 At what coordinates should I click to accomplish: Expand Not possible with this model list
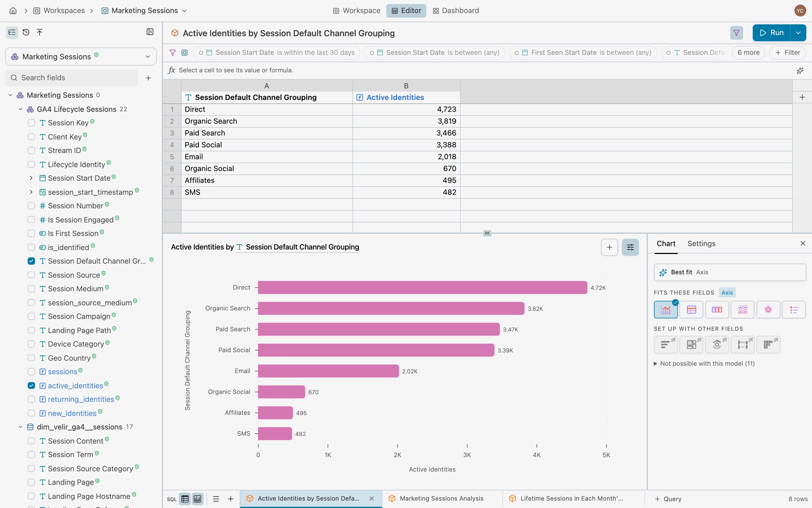704,364
